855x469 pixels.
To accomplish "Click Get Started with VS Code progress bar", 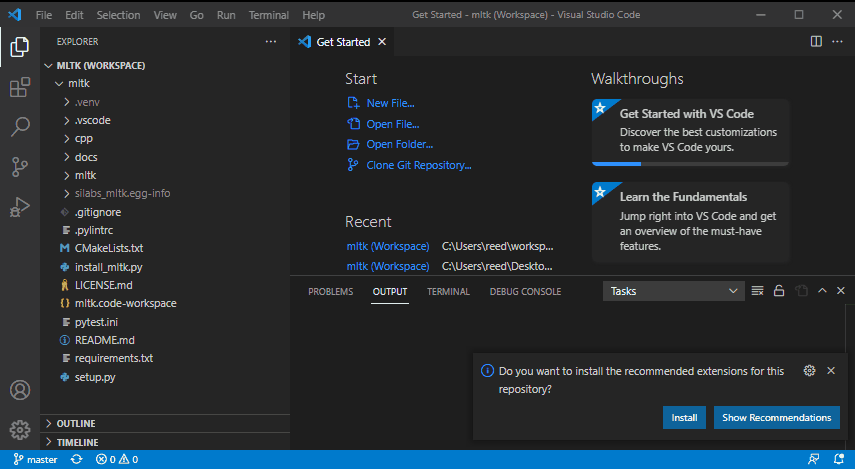I will [690, 162].
